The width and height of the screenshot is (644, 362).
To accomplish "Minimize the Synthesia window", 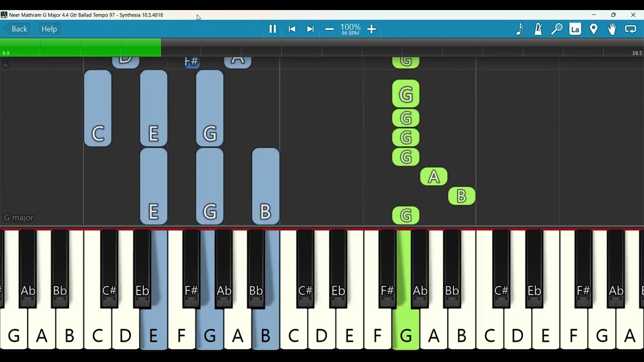I will 594,15.
